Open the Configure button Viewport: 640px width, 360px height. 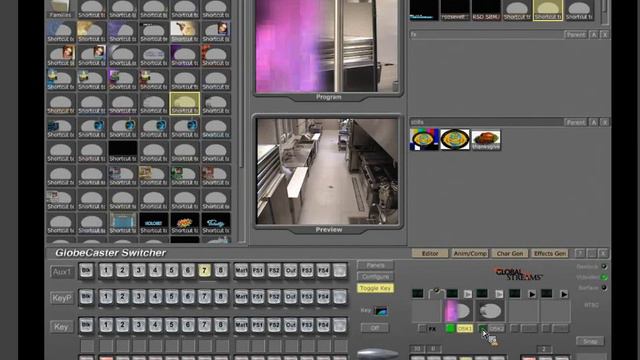click(x=375, y=277)
